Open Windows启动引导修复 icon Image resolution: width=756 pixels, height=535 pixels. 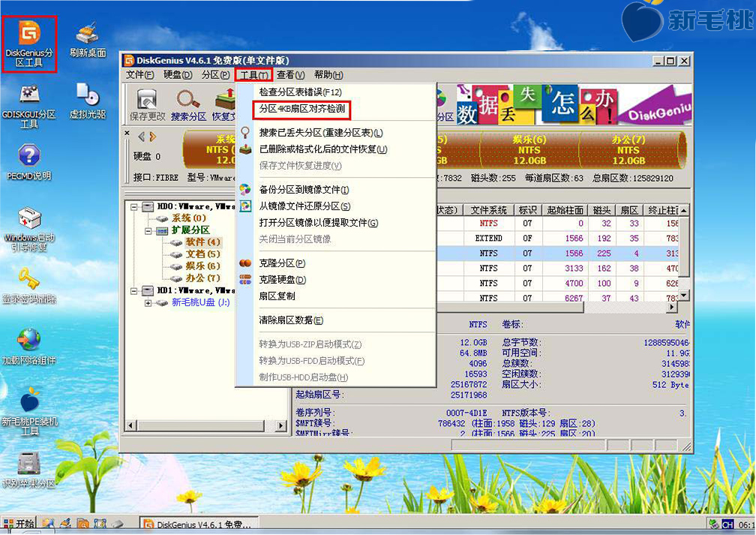(29, 229)
